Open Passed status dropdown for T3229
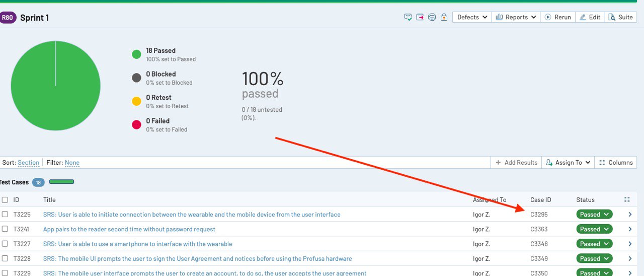This screenshot has height=276, width=644. 595,272
